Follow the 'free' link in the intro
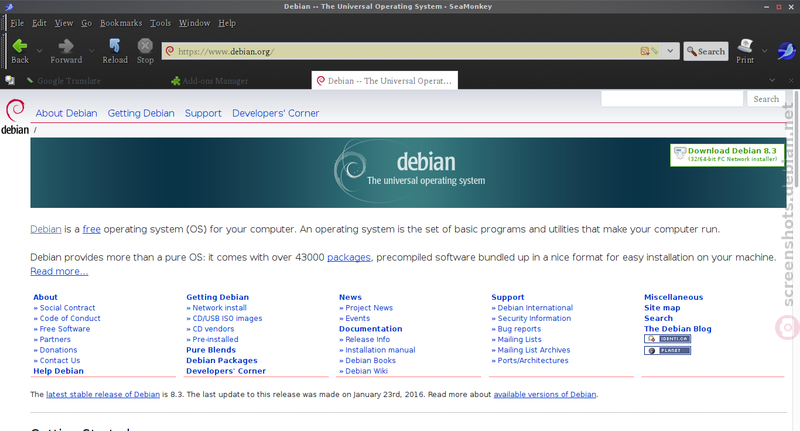 point(92,230)
